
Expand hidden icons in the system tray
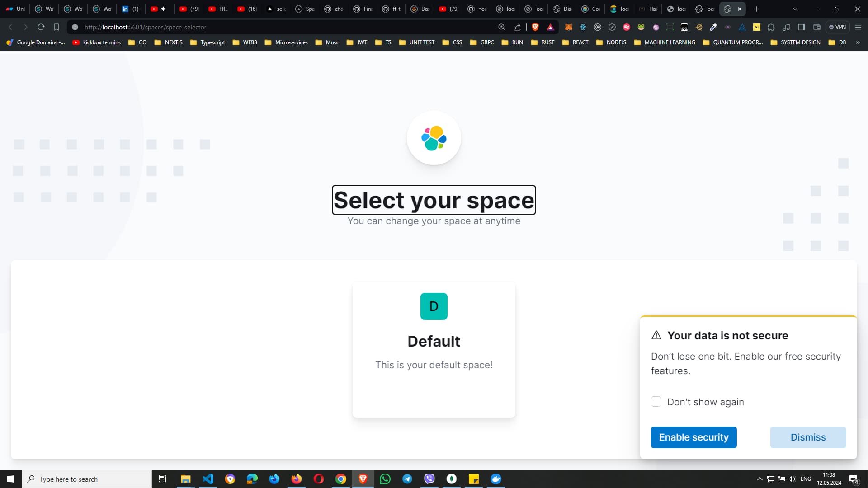[759, 479]
